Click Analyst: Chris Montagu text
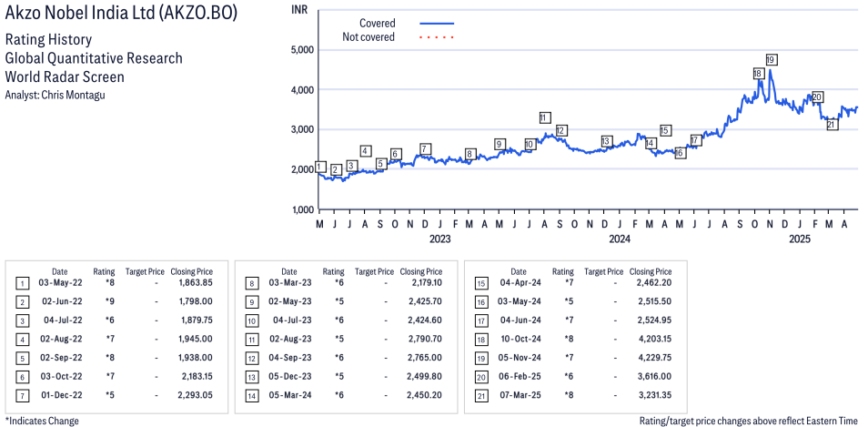 (55, 95)
